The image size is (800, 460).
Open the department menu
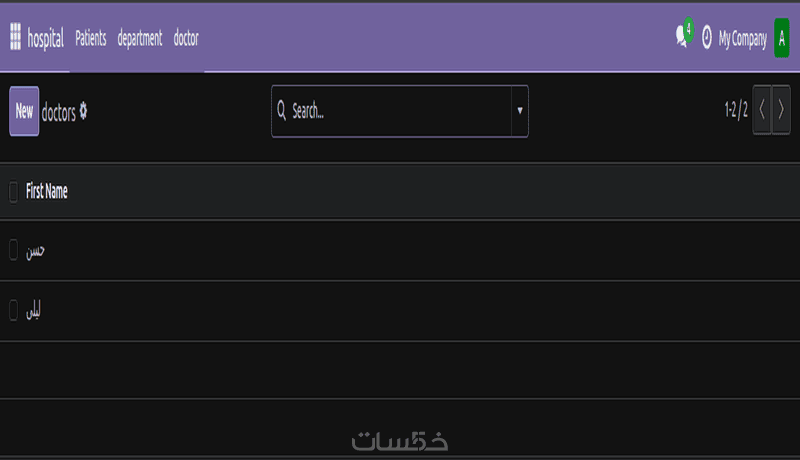coord(140,39)
